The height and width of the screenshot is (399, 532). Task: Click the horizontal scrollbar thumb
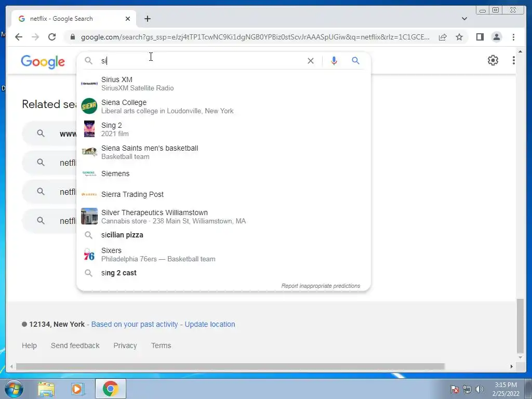click(x=230, y=366)
